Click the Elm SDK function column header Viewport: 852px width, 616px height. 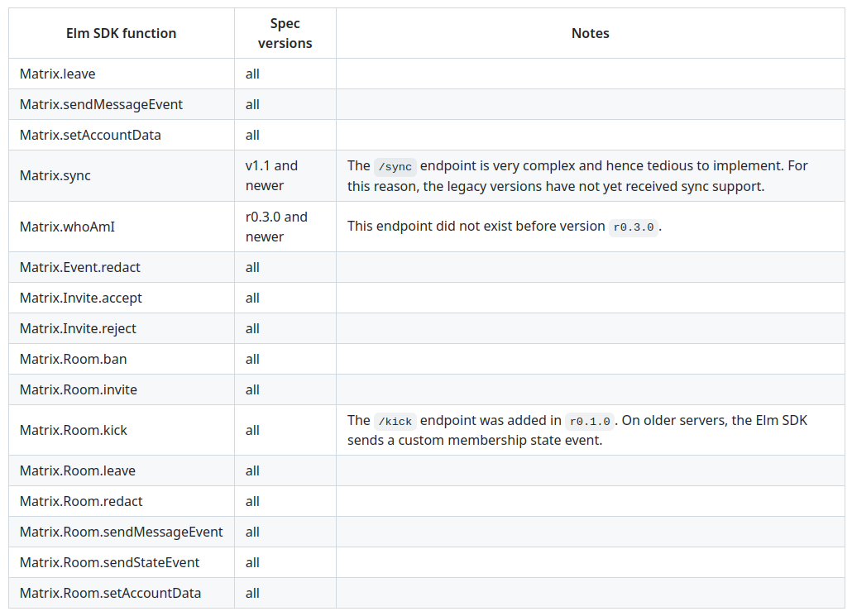point(121,34)
